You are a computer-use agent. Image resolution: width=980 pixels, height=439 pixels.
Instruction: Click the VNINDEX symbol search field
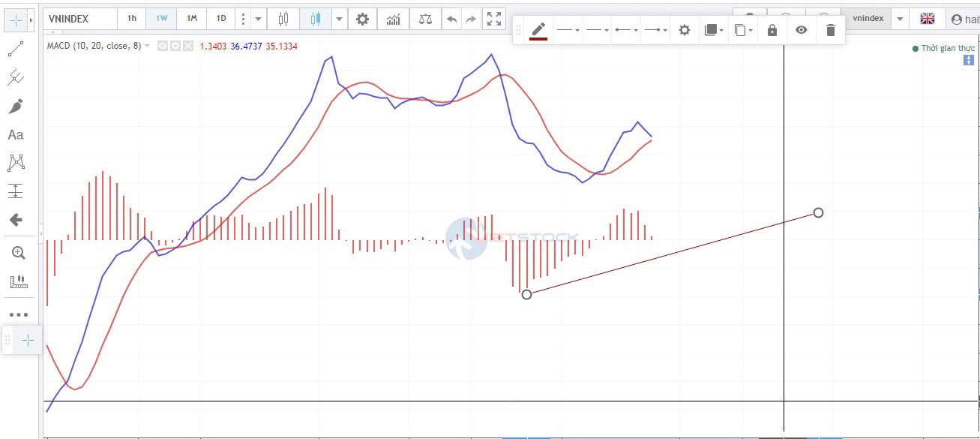pyautogui.click(x=79, y=19)
